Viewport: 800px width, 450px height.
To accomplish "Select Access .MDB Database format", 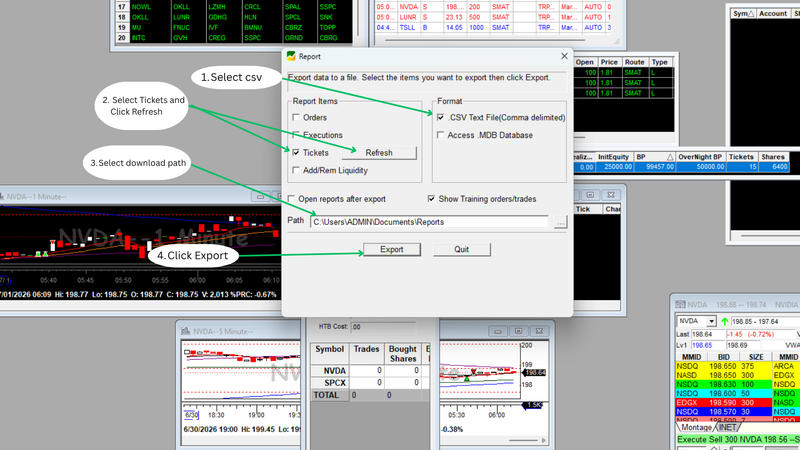I will click(440, 135).
